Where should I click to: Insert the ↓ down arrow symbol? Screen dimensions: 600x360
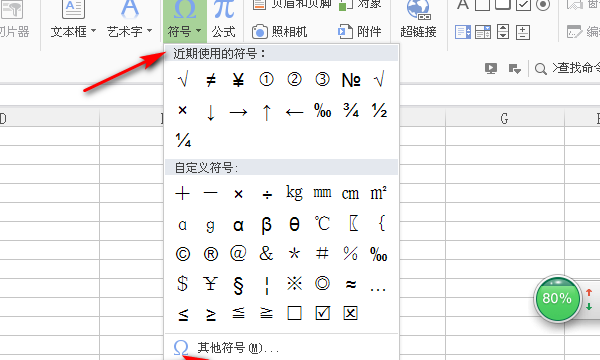pyautogui.click(x=210, y=112)
